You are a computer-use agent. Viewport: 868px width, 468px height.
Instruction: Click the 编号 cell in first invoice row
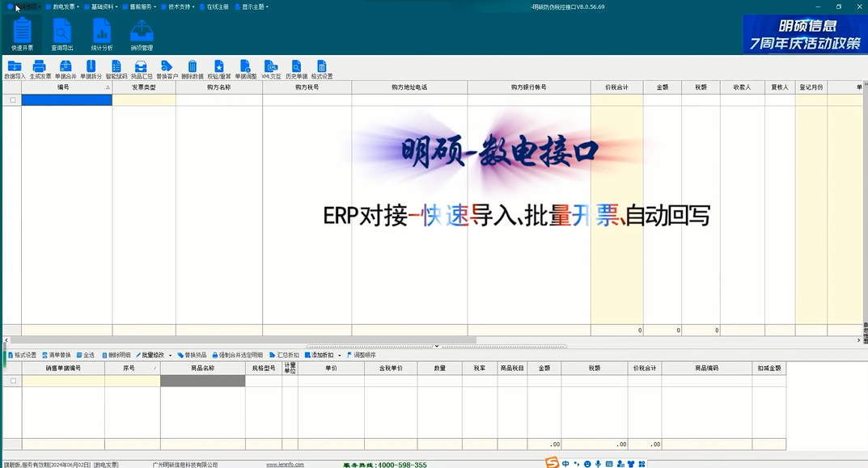[66, 100]
